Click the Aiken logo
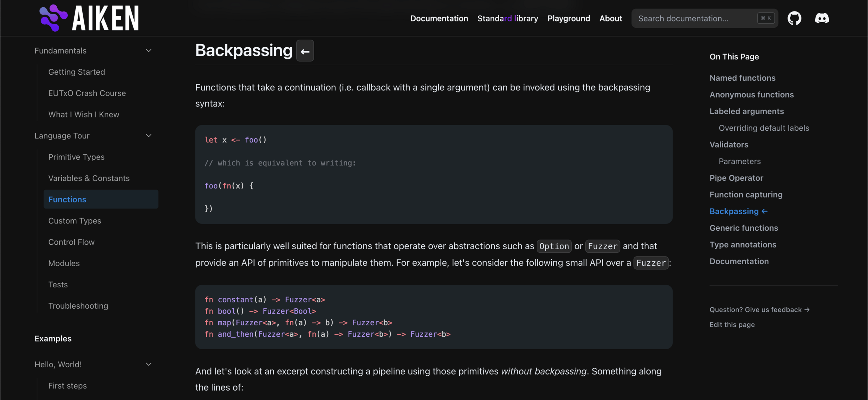The image size is (868, 400). point(89,18)
